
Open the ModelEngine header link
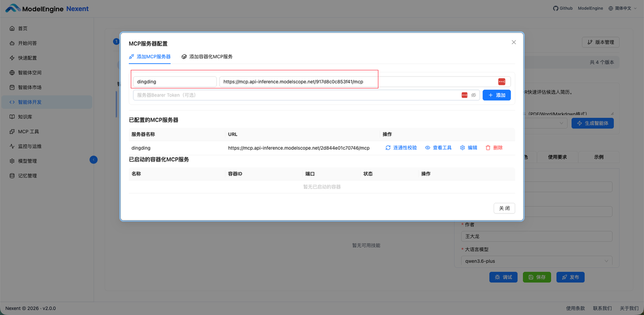[590, 8]
